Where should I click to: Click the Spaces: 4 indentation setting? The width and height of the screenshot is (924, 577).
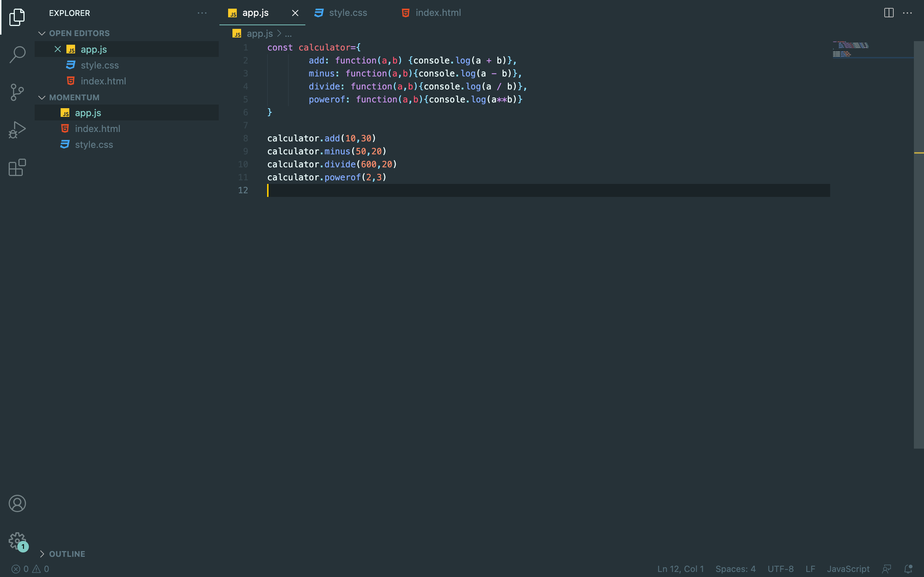[735, 569]
